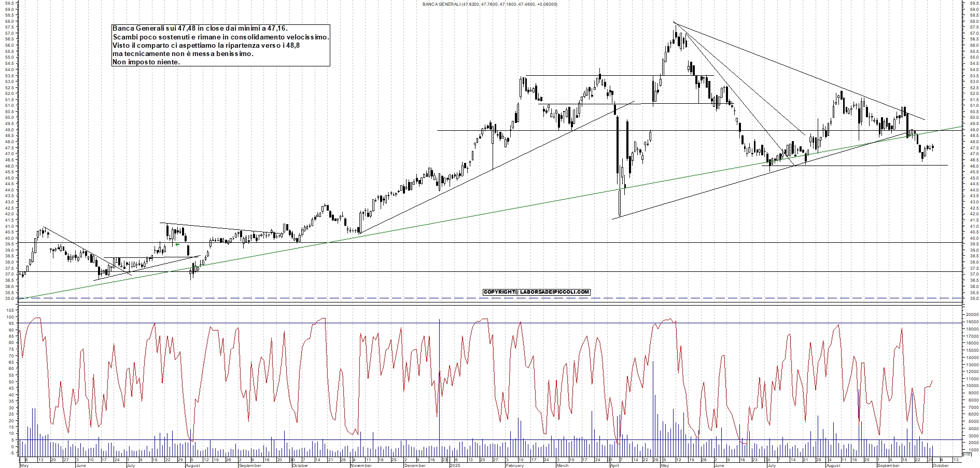The image size is (980, 468).
Task: Click the November month label
Action: point(361,465)
